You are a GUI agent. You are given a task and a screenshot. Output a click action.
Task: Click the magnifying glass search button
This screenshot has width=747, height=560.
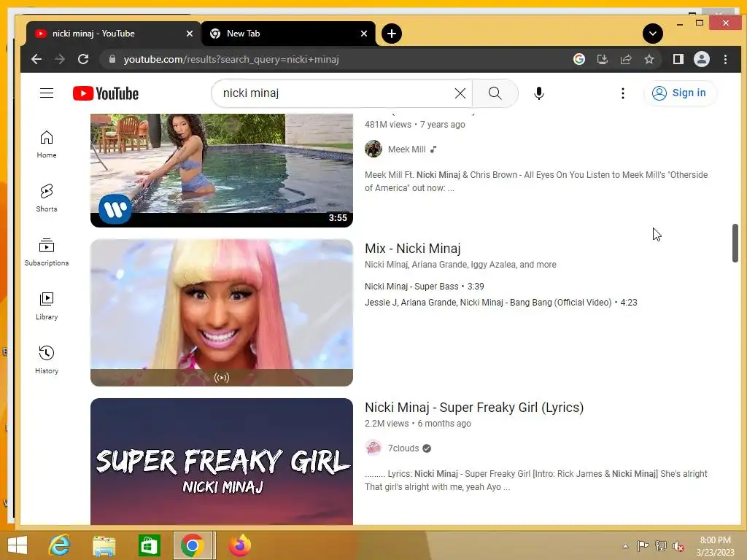495,93
